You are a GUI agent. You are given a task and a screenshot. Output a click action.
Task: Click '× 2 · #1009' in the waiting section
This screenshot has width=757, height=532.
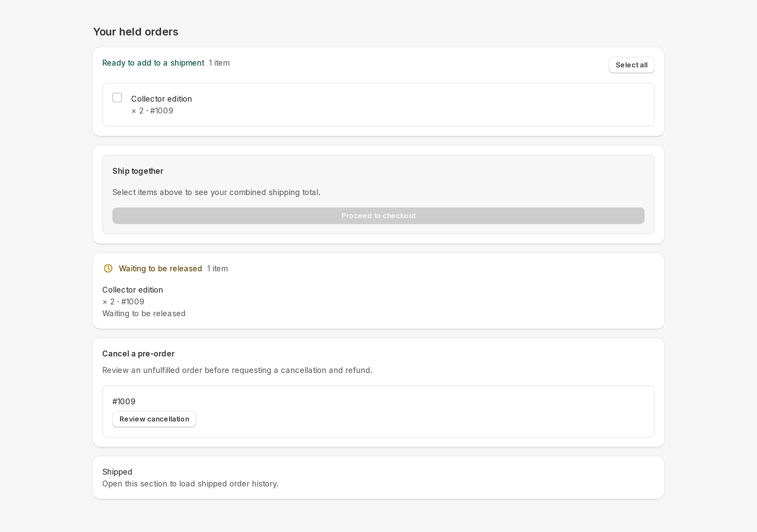point(123,301)
